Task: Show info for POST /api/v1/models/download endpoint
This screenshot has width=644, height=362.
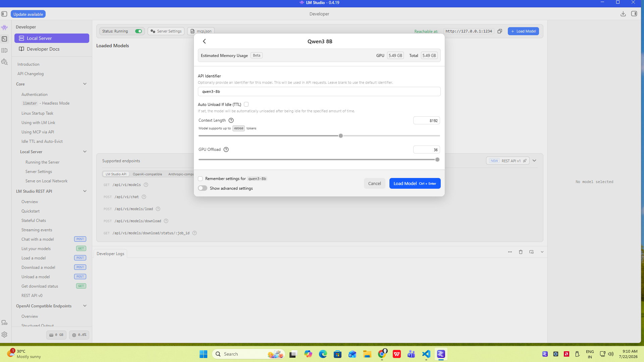Action: click(x=166, y=221)
